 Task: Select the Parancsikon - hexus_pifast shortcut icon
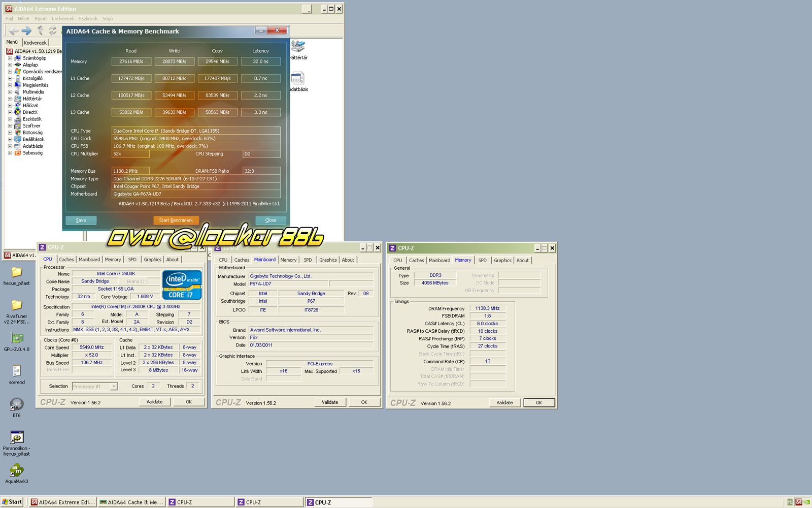coord(17,437)
